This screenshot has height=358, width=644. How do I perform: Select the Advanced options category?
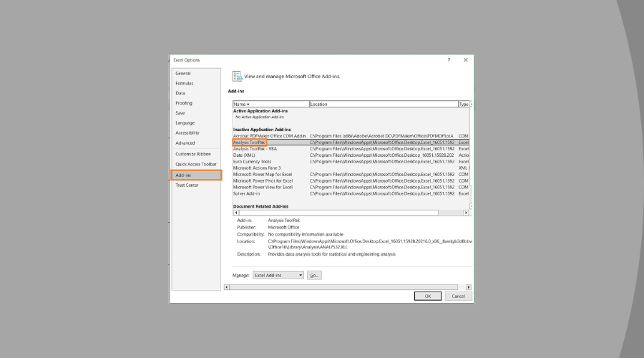point(196,142)
